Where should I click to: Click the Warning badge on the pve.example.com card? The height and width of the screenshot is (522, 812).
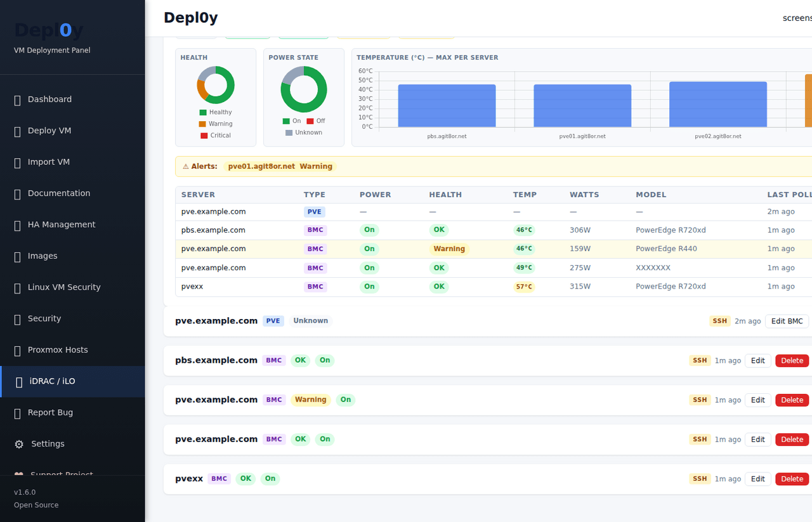tap(311, 400)
